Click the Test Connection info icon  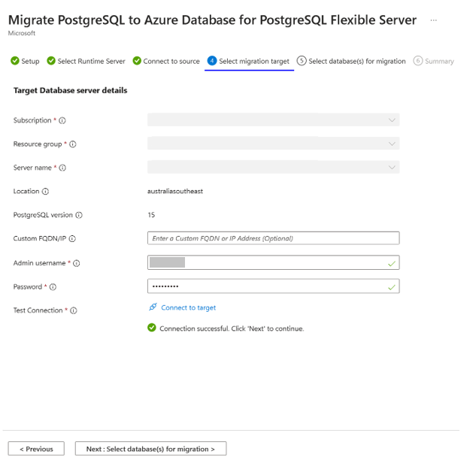coord(74,310)
